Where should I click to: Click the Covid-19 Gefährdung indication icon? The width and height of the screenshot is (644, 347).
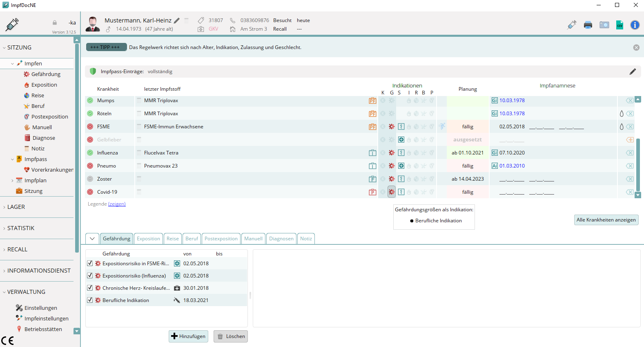pyautogui.click(x=392, y=192)
